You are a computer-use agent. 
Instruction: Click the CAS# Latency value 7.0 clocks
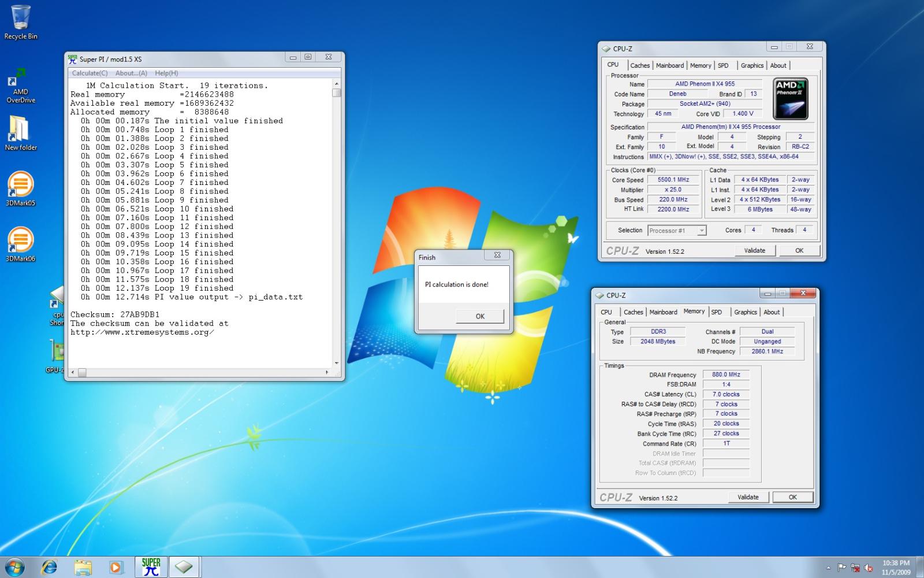(x=726, y=394)
